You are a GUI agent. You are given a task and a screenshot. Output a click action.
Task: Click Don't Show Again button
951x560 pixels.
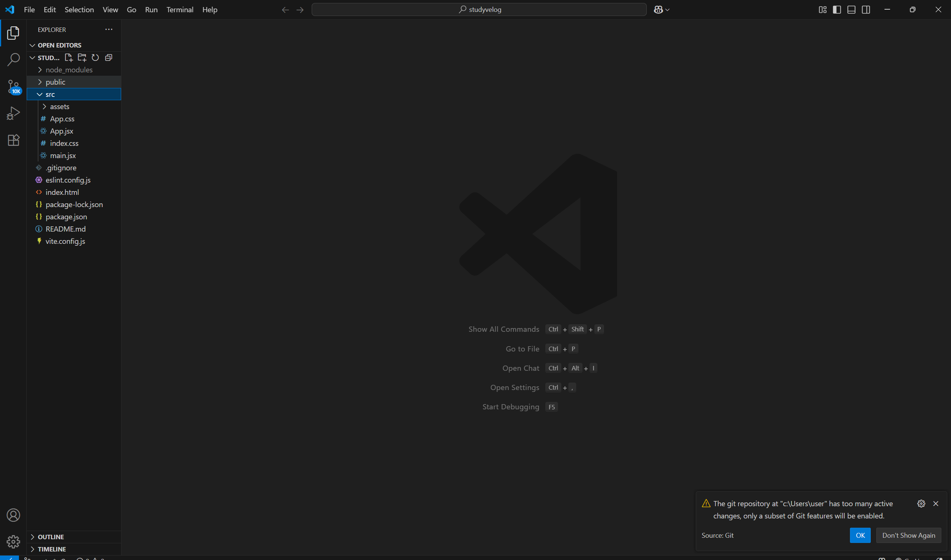908,535
